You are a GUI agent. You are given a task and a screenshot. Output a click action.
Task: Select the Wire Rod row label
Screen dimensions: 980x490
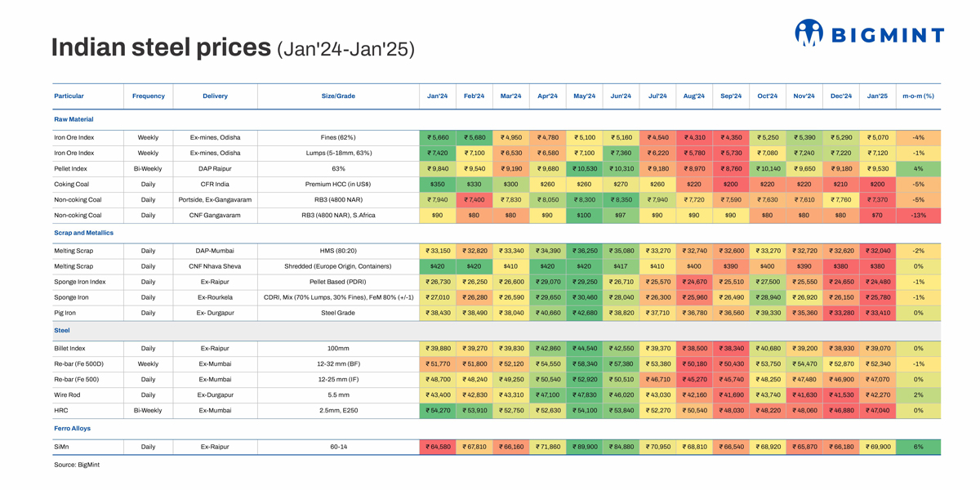[x=67, y=395]
